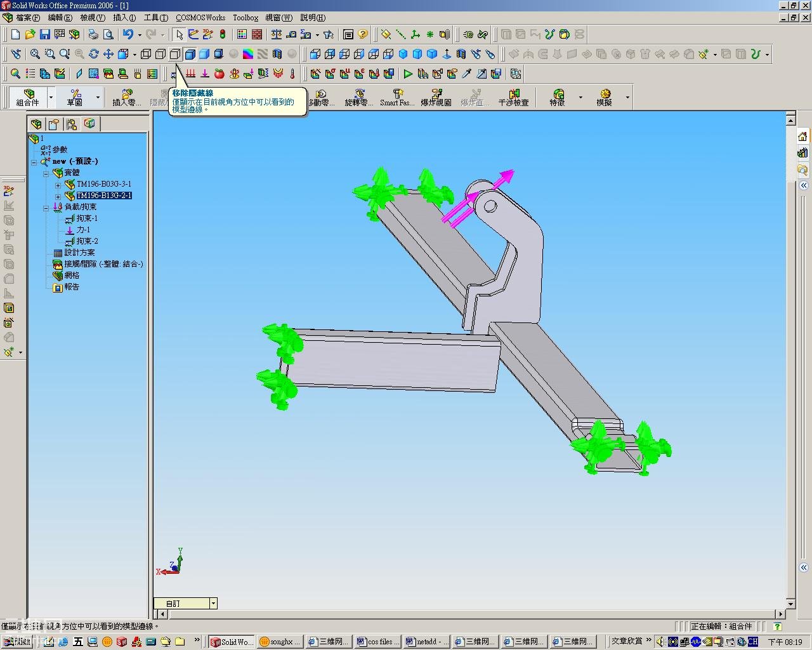Click the Windows Start button
The height and width of the screenshot is (650, 812).
pos(16,642)
